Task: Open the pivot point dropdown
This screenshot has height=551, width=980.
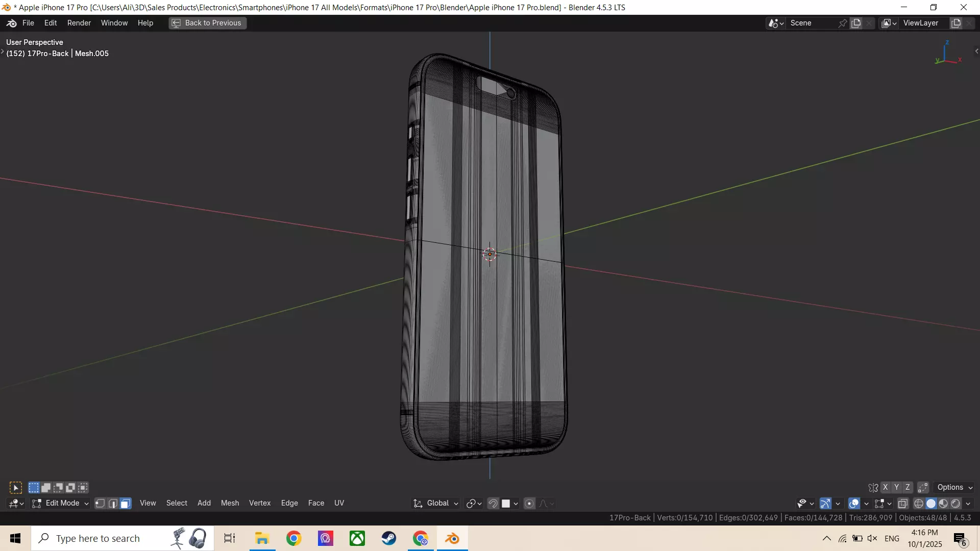Action: [474, 504]
